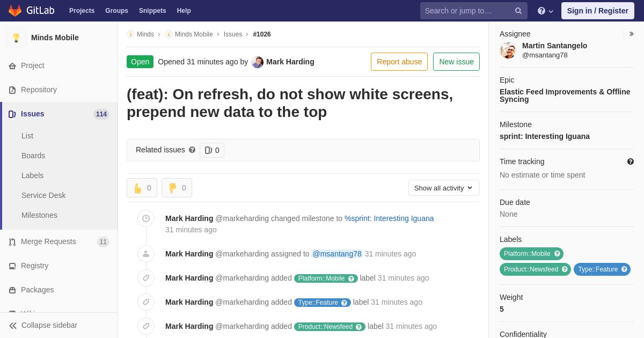Click the related issues count badge
This screenshot has width=644, height=338.
(x=212, y=150)
